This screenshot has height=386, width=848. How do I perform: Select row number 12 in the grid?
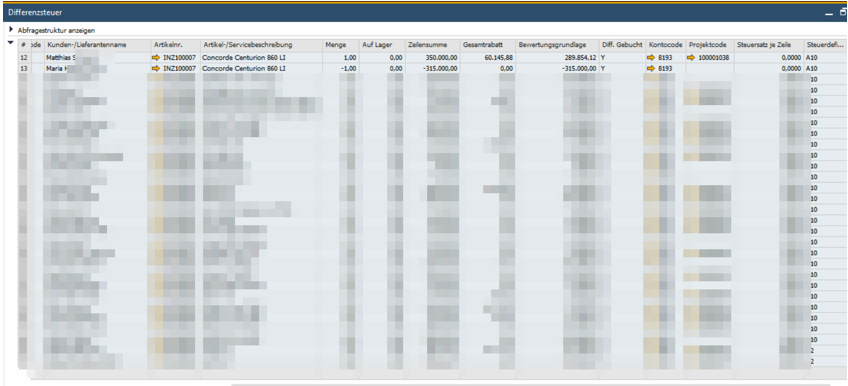coord(24,57)
